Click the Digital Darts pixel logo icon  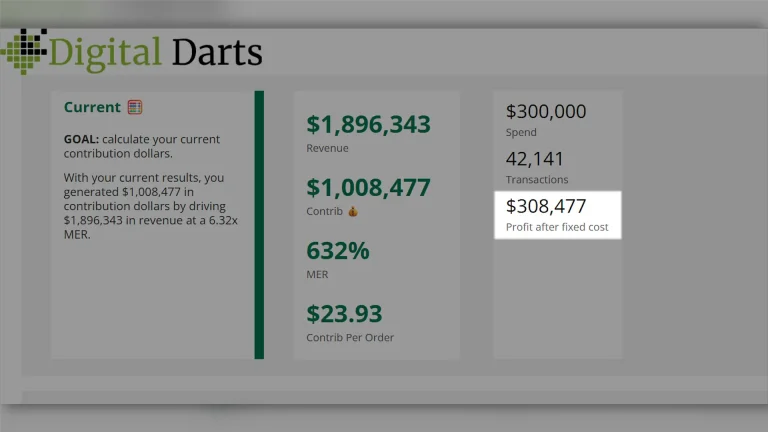(24, 51)
